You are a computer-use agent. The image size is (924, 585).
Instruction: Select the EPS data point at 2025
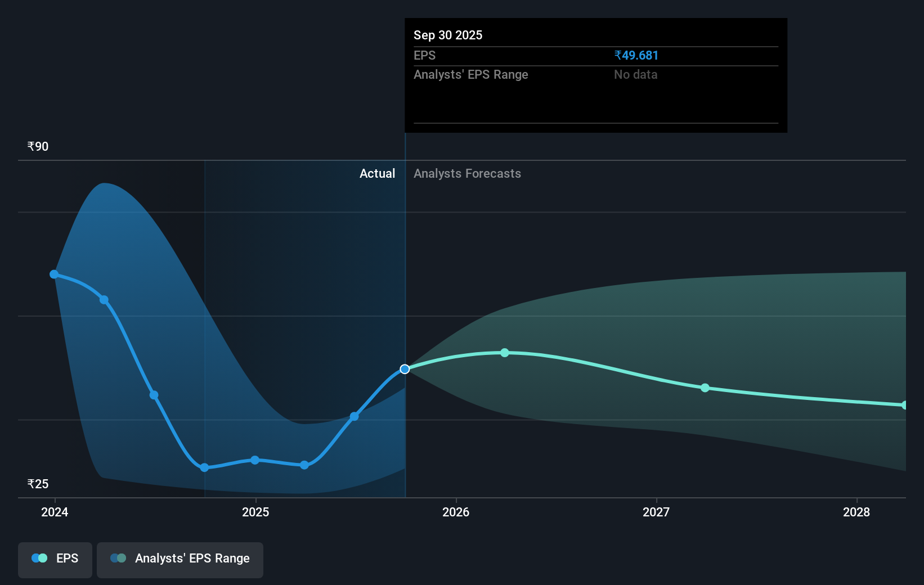pos(255,460)
